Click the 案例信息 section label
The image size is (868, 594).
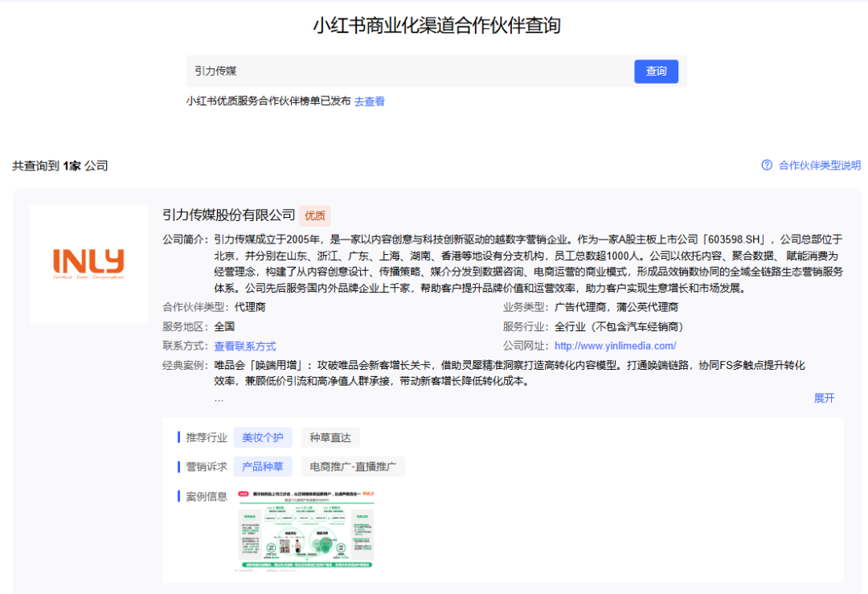coord(207,497)
